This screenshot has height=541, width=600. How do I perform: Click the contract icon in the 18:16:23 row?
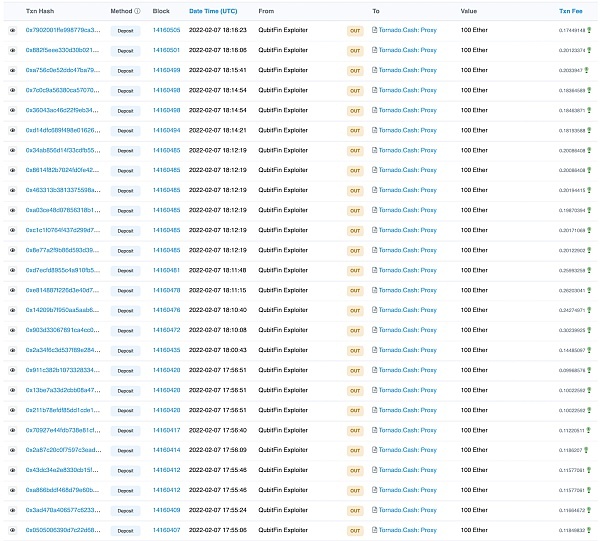pyautogui.click(x=375, y=31)
